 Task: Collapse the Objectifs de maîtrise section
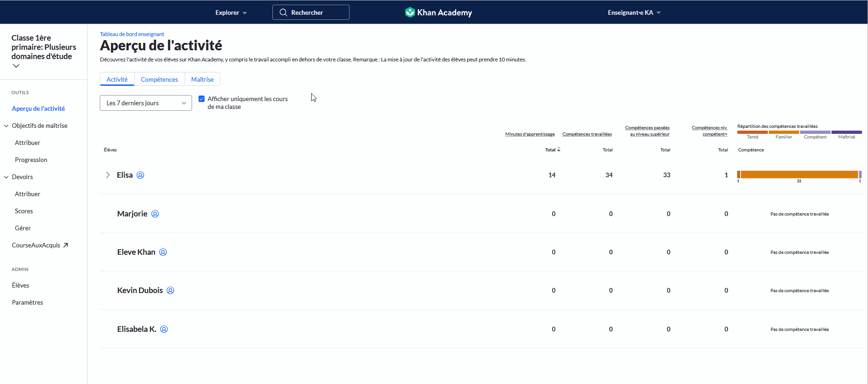point(6,126)
